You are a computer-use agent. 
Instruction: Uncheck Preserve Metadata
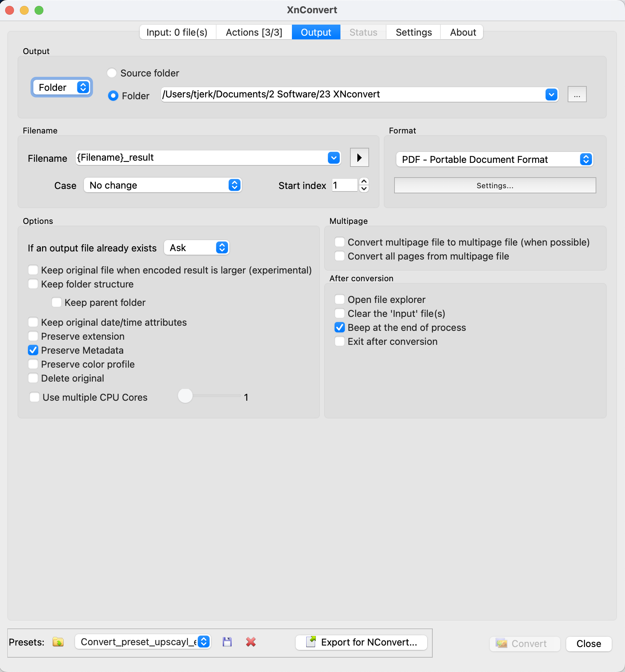pos(33,350)
